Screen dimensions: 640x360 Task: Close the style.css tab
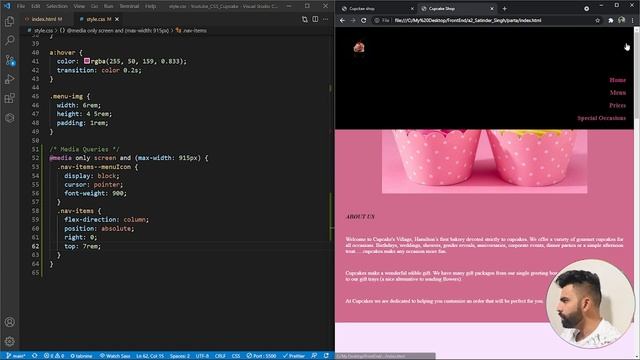click(x=117, y=19)
